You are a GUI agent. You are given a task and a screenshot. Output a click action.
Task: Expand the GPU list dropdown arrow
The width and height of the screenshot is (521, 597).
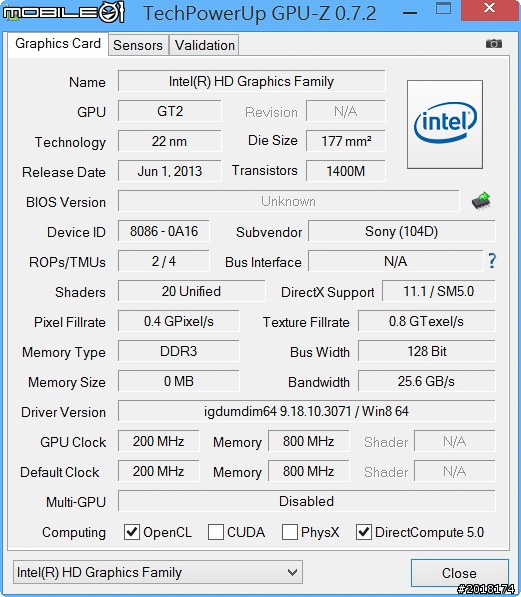[x=292, y=572]
